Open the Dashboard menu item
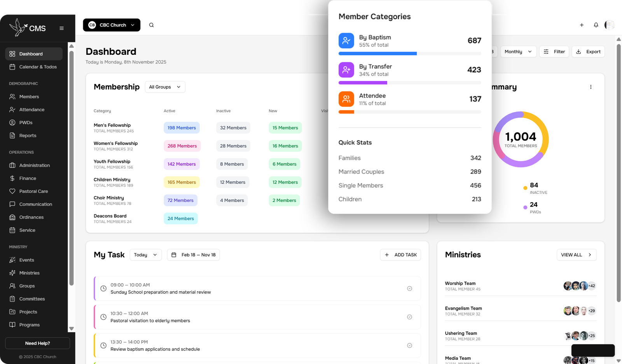This screenshot has height=364, width=622. click(34, 54)
